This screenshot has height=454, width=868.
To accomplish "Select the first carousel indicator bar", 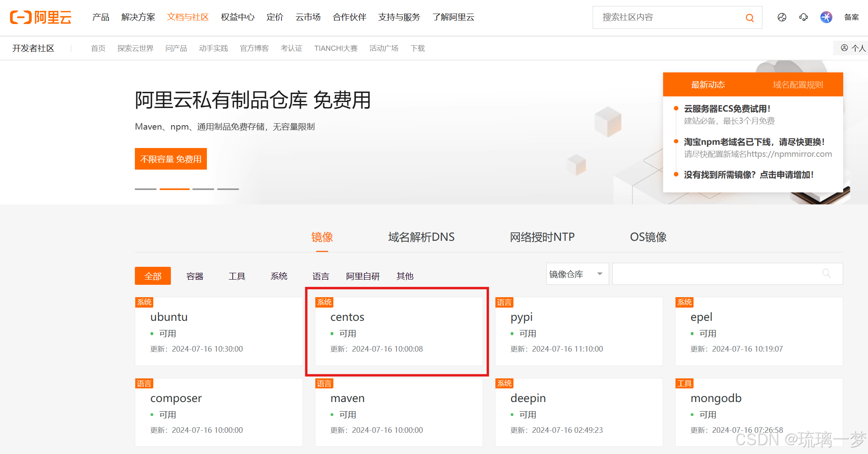I will coord(146,189).
